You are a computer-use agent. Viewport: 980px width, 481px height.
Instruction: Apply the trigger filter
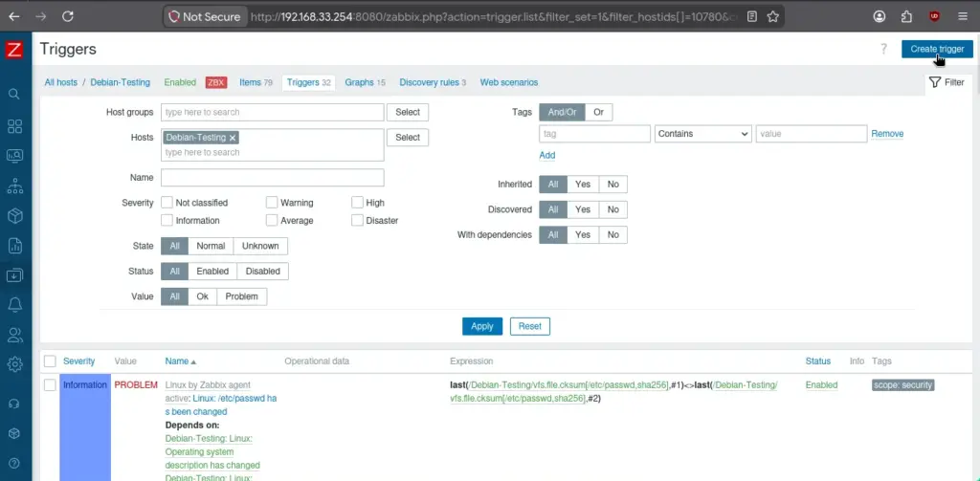click(482, 326)
